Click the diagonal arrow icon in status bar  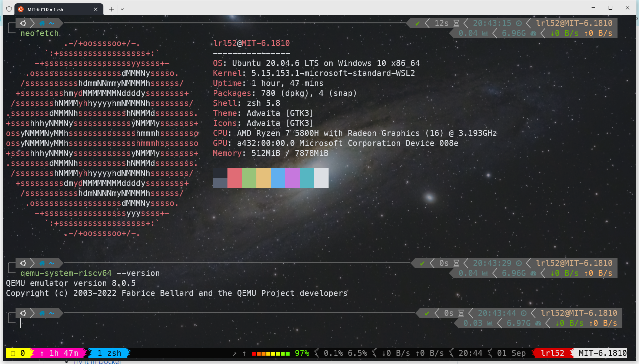pyautogui.click(x=234, y=354)
